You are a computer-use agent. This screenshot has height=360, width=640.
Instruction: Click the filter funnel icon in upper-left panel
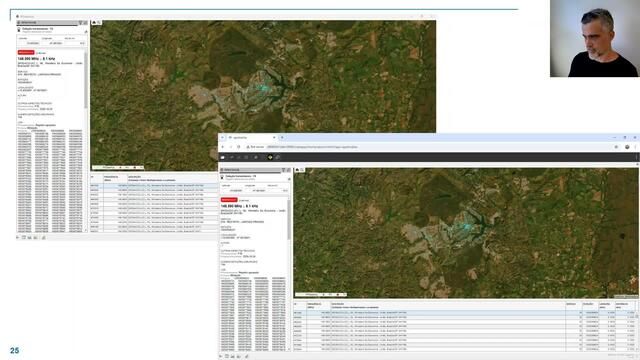click(80, 22)
